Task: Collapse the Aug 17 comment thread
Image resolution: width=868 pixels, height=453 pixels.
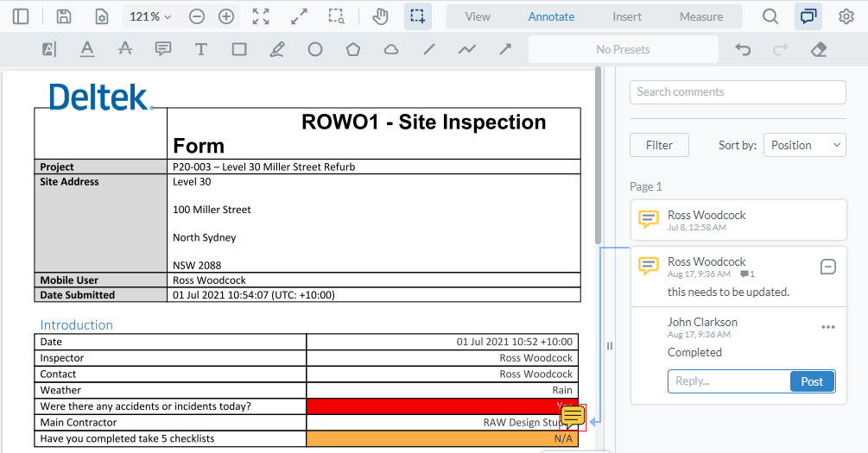Action: (x=827, y=267)
